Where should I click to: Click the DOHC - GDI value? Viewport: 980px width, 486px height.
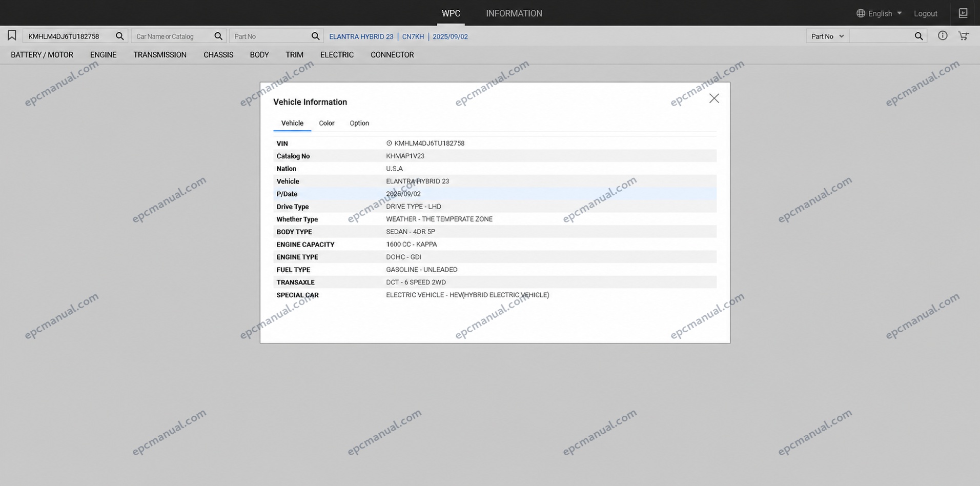(404, 257)
